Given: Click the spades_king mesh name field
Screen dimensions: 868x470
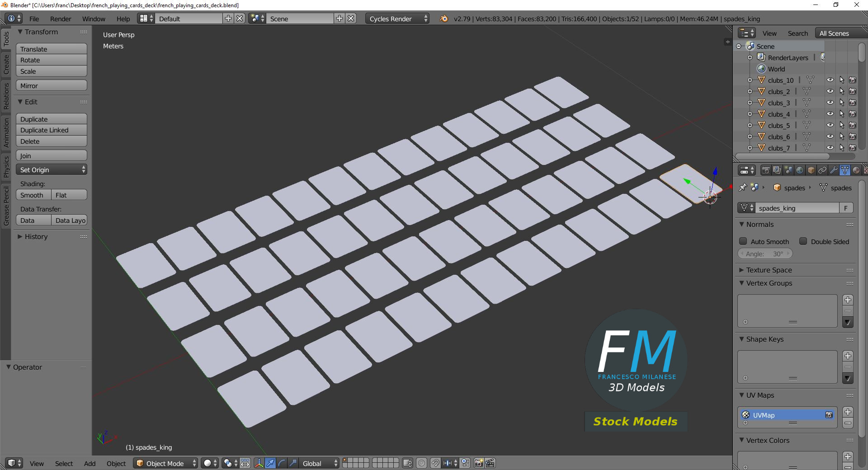Looking at the screenshot, I should click(797, 208).
